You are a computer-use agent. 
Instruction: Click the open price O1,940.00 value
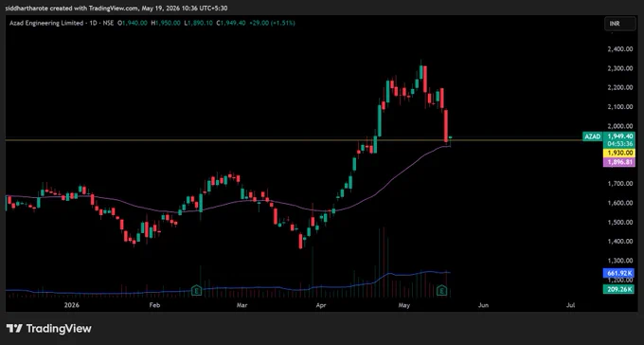click(133, 24)
